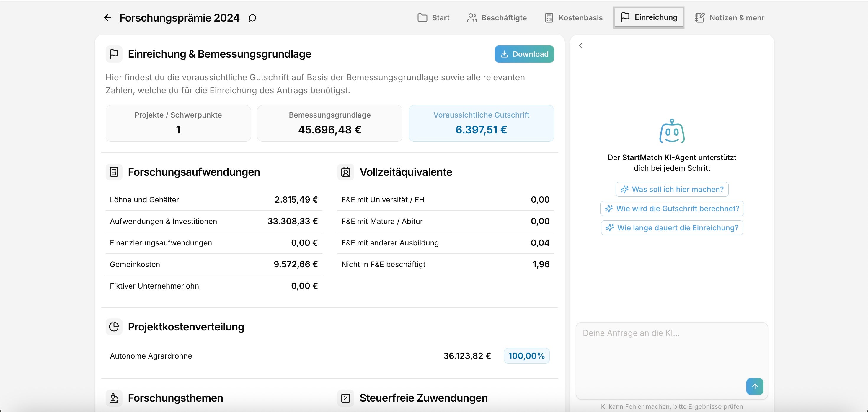Click the F&E mit anderer Ausbildung value 0,04
The image size is (868, 412).
coord(540,243)
